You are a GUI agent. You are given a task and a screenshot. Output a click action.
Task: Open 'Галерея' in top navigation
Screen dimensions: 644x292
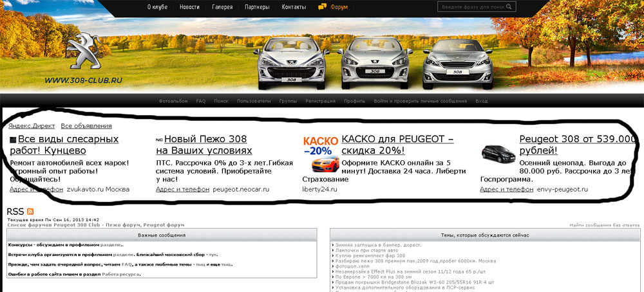222,7
